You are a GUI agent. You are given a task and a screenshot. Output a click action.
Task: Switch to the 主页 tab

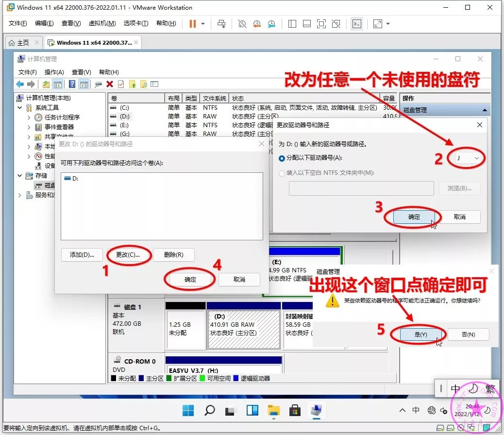point(19,43)
